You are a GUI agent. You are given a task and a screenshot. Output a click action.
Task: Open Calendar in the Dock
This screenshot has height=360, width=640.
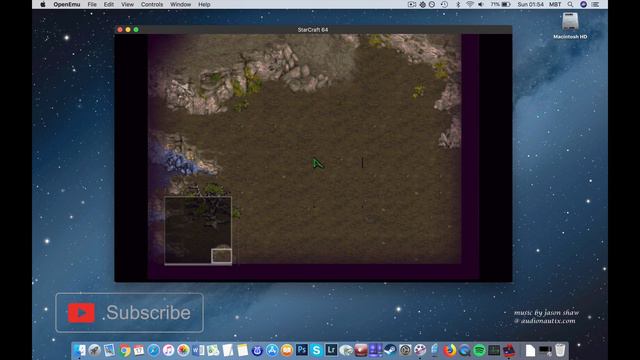[x=139, y=350]
